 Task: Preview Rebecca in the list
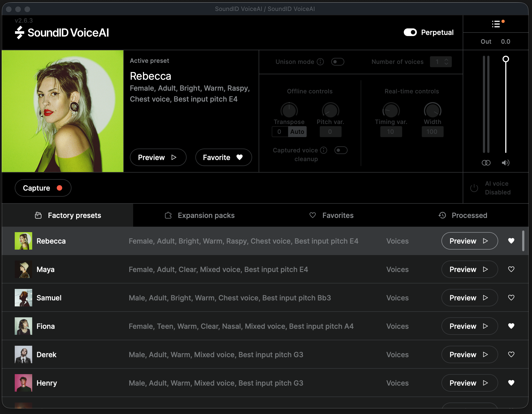[x=470, y=241]
